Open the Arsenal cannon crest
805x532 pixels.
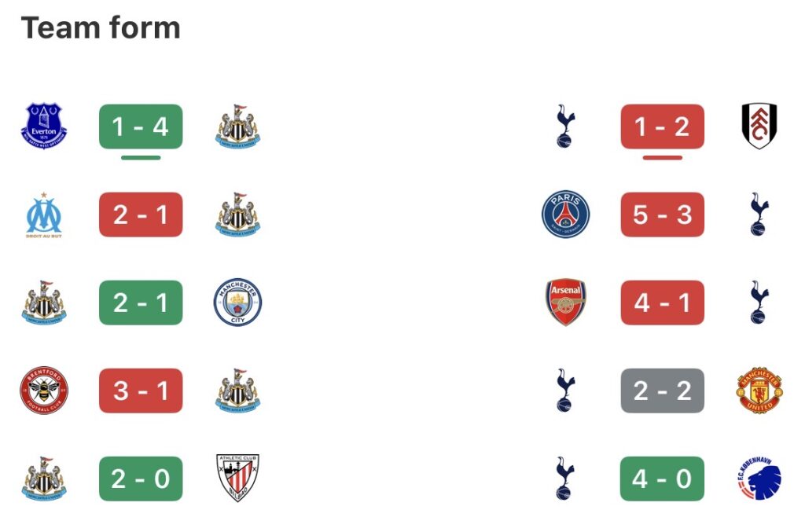click(x=566, y=303)
